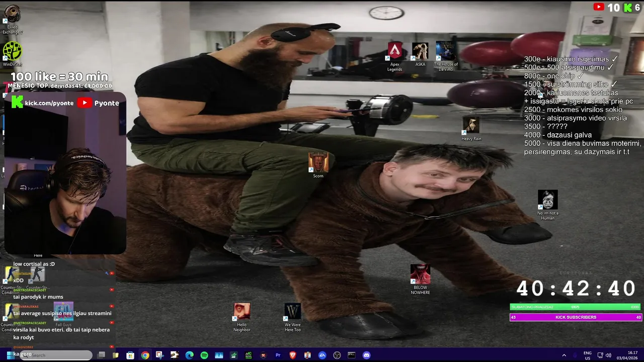Open the clock and date 03/04/2026 flyout
This screenshot has width=644, height=362.
[627, 355]
